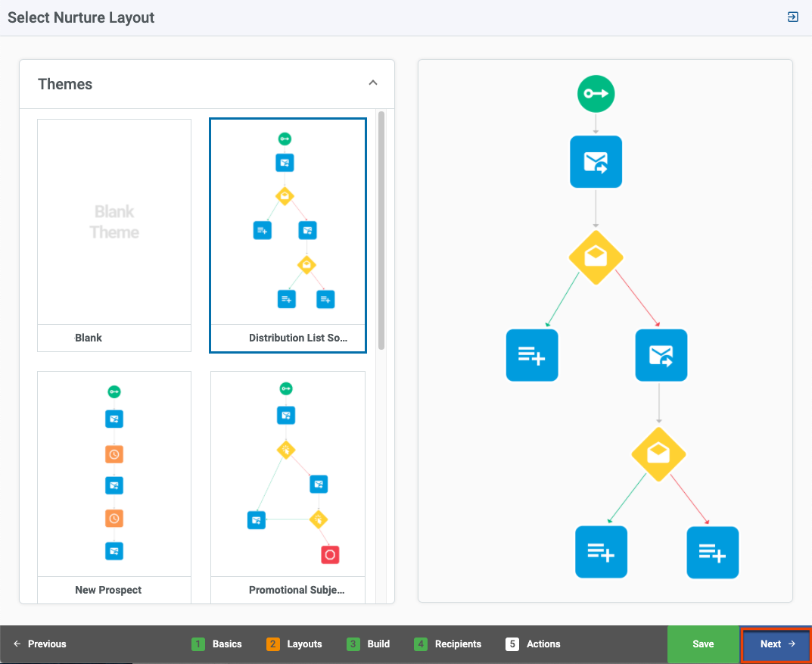This screenshot has width=812, height=664.
Task: Select the middle-left add-to-list node in preview
Action: click(532, 355)
